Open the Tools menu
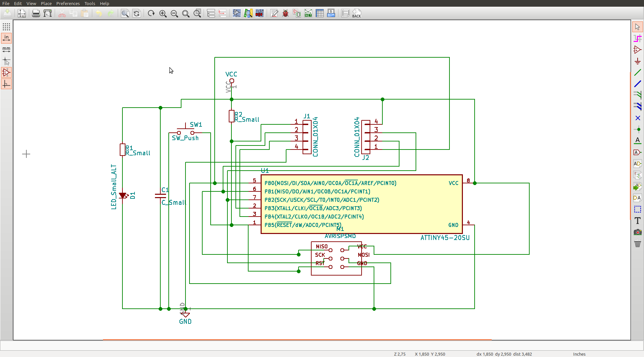 click(90, 3)
